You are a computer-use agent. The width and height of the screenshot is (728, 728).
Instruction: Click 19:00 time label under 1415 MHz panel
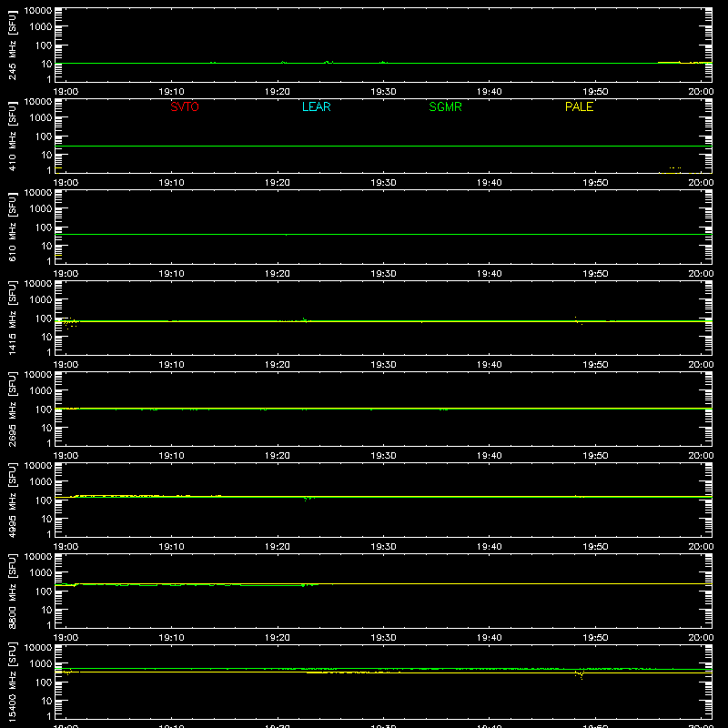pos(66,365)
